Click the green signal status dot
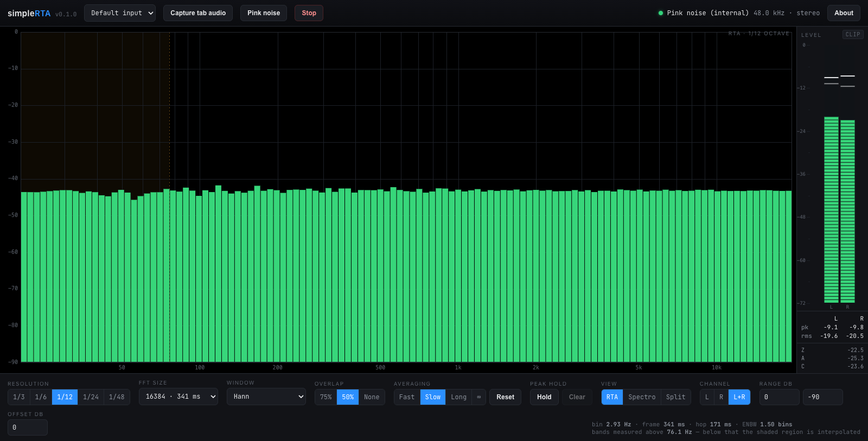 click(660, 13)
